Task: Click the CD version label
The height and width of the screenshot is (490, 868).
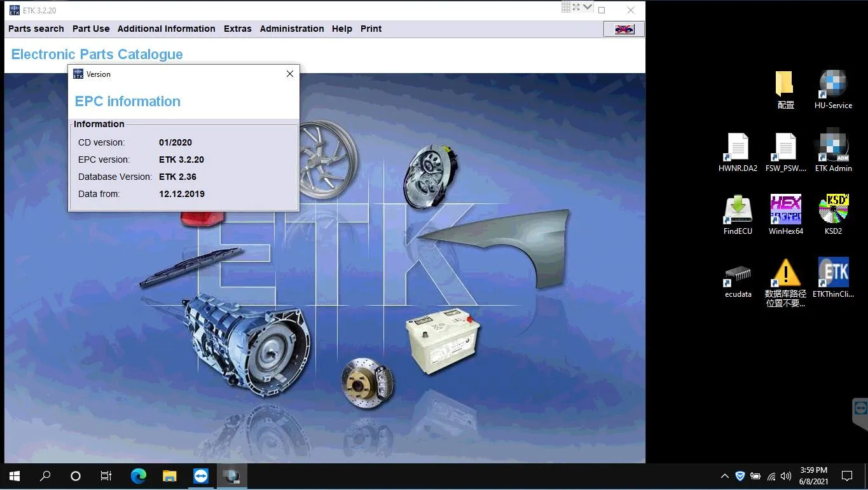Action: pyautogui.click(x=102, y=142)
